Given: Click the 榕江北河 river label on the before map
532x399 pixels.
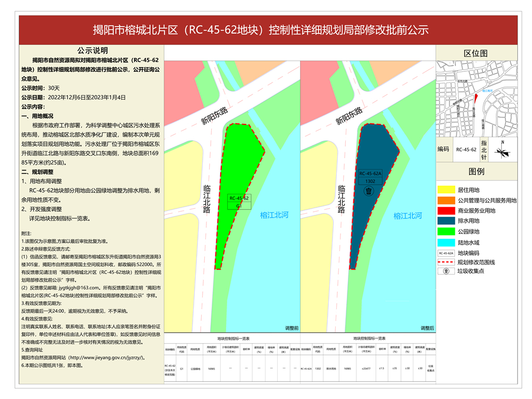Looking at the screenshot, I should point(274,215).
